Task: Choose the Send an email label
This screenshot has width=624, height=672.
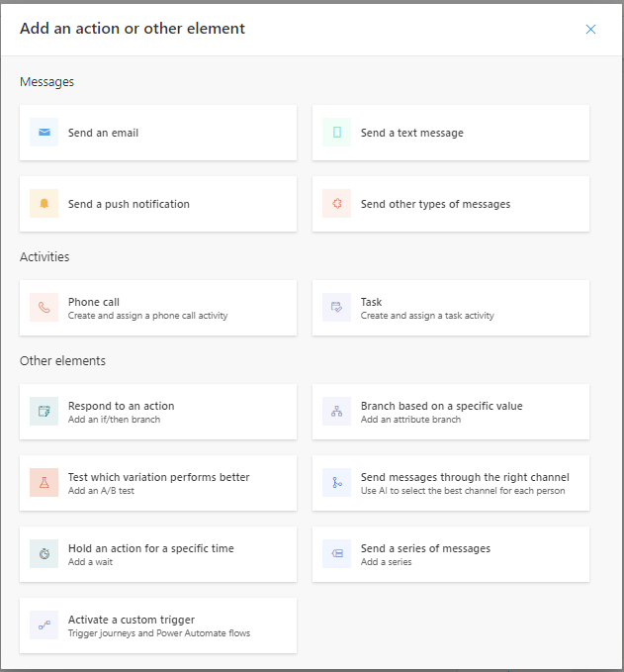Action: click(103, 133)
